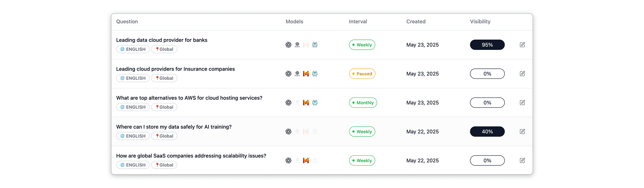Edit the Insurance companies cloud providers question
644x188 pixels.
pos(522,74)
